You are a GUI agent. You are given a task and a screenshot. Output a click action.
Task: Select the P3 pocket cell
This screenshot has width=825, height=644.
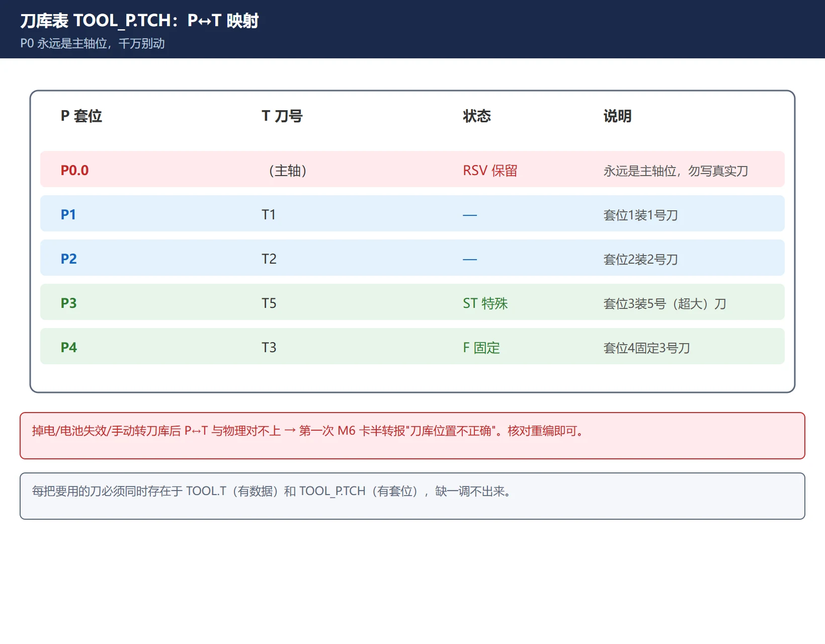tap(69, 303)
